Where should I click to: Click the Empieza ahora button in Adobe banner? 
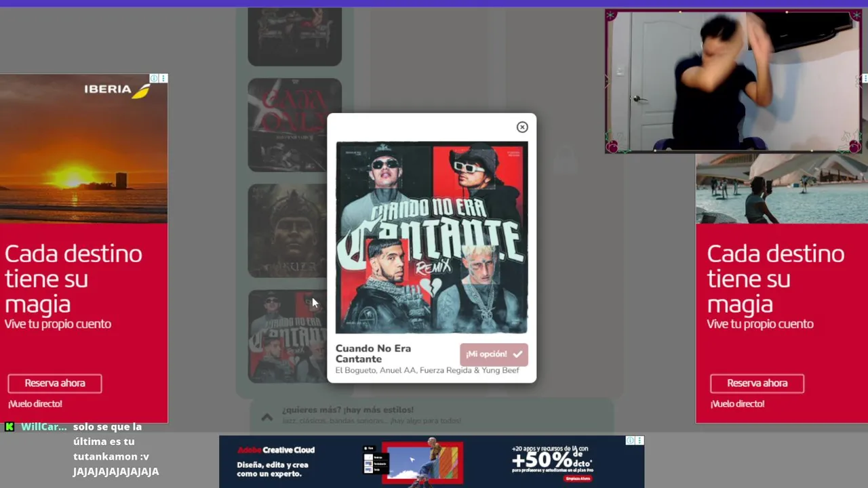click(577, 478)
